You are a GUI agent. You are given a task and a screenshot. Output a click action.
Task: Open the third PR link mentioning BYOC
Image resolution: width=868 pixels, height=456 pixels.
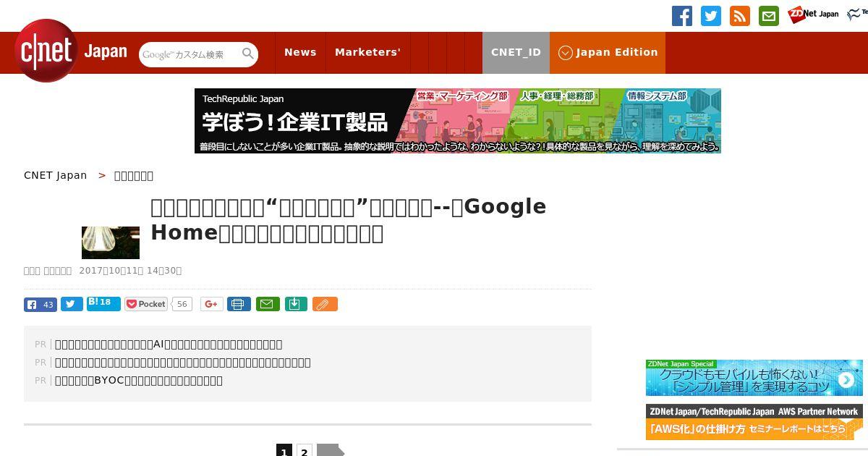tap(139, 381)
